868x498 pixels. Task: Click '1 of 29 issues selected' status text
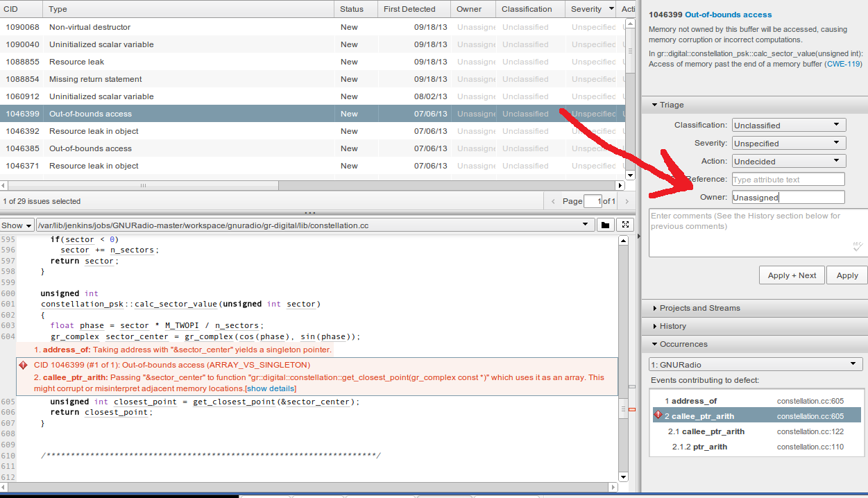tap(42, 201)
